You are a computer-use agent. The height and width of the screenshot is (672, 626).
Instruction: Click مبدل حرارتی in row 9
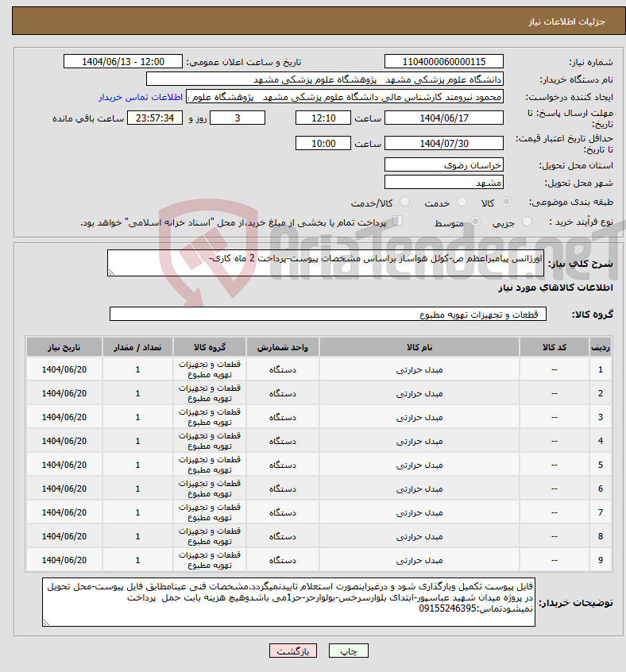coord(419,560)
